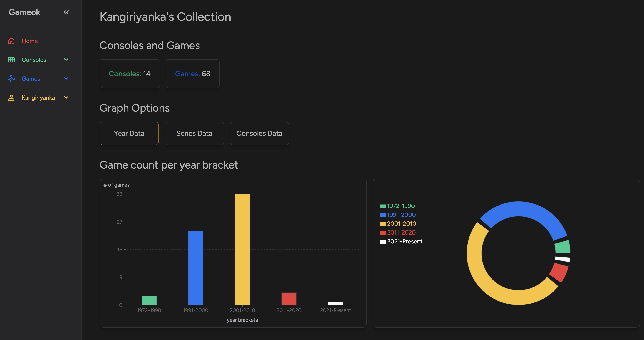
Task: Click the 'Graph Options' heading
Action: 135,108
